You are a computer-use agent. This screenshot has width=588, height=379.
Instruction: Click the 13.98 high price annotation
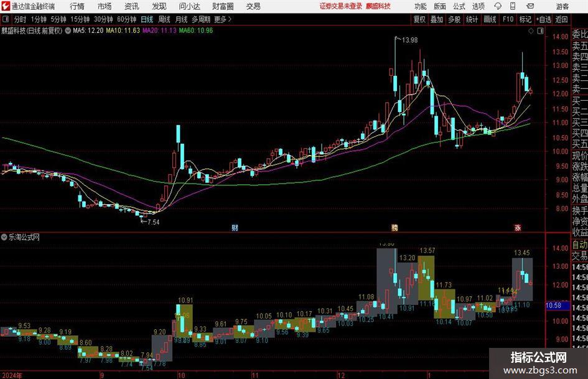pyautogui.click(x=409, y=40)
